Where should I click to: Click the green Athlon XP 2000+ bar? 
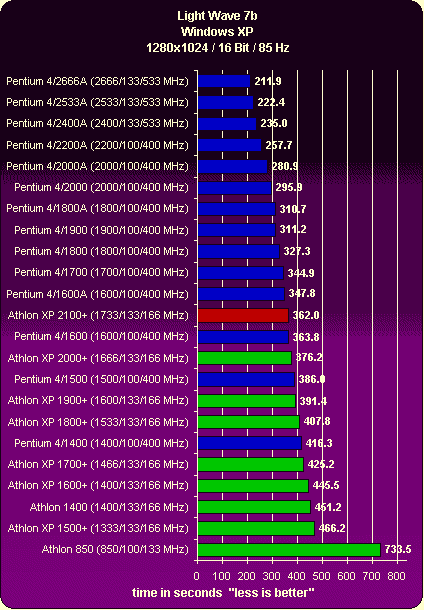245,358
